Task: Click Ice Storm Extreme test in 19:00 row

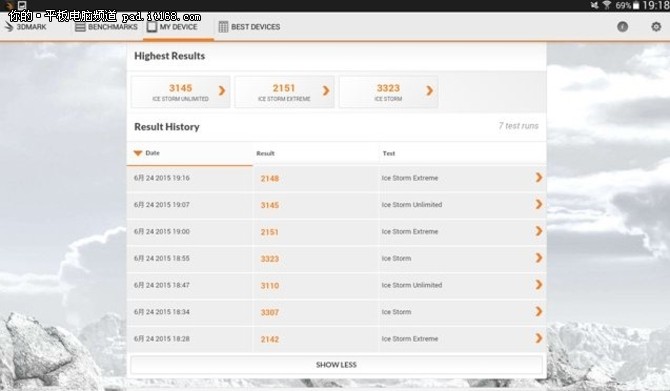Action: pos(410,232)
